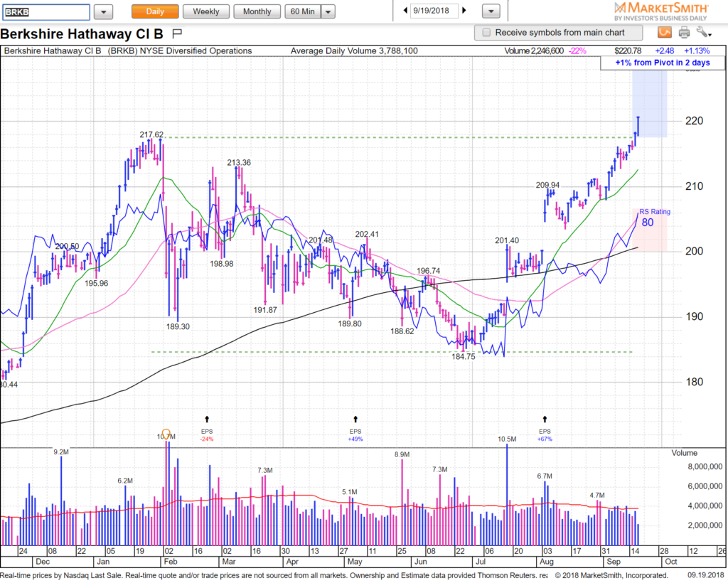Open the symbol history dropdown

tap(104, 12)
